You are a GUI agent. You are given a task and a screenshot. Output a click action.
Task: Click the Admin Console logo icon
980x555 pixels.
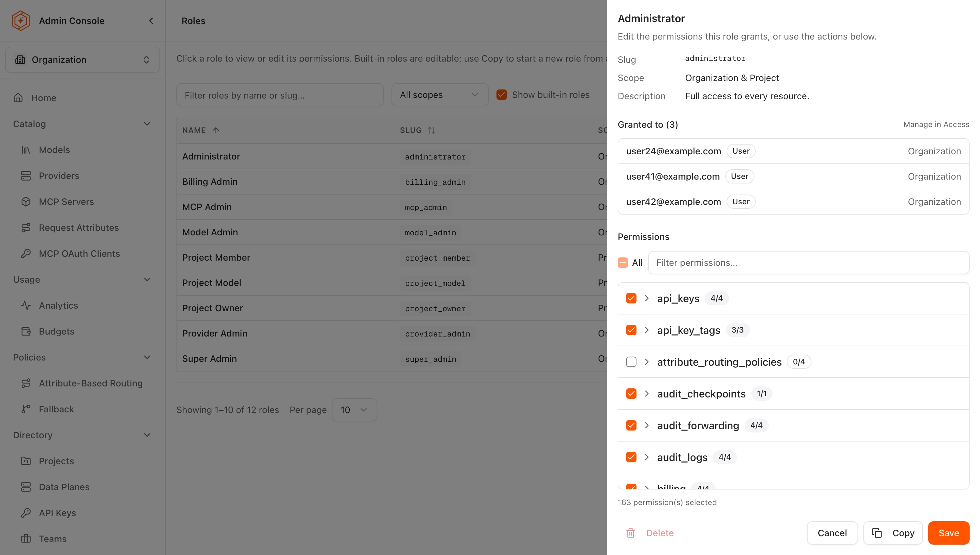[20, 20]
